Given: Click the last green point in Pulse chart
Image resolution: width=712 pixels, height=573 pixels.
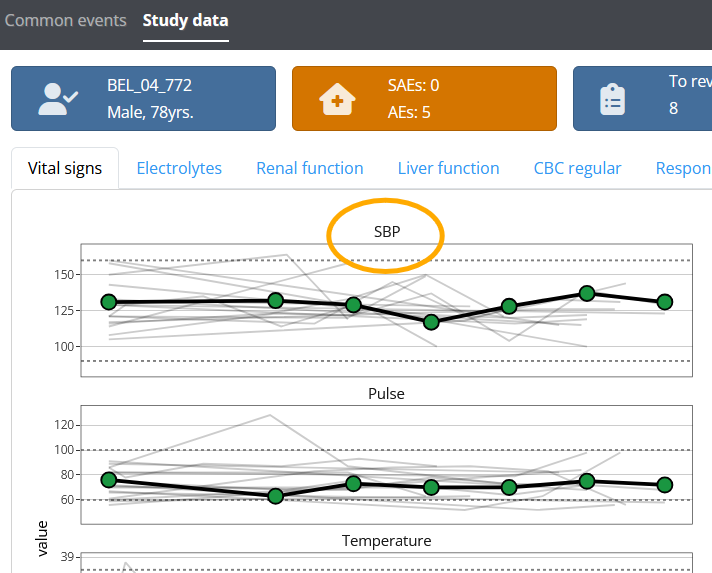Looking at the screenshot, I should point(665,485).
